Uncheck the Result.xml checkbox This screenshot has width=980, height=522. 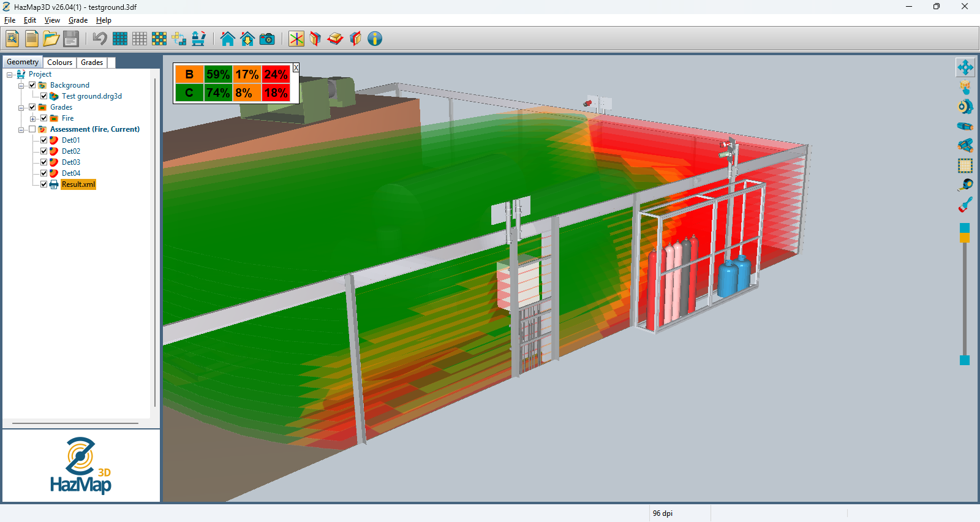pyautogui.click(x=44, y=184)
